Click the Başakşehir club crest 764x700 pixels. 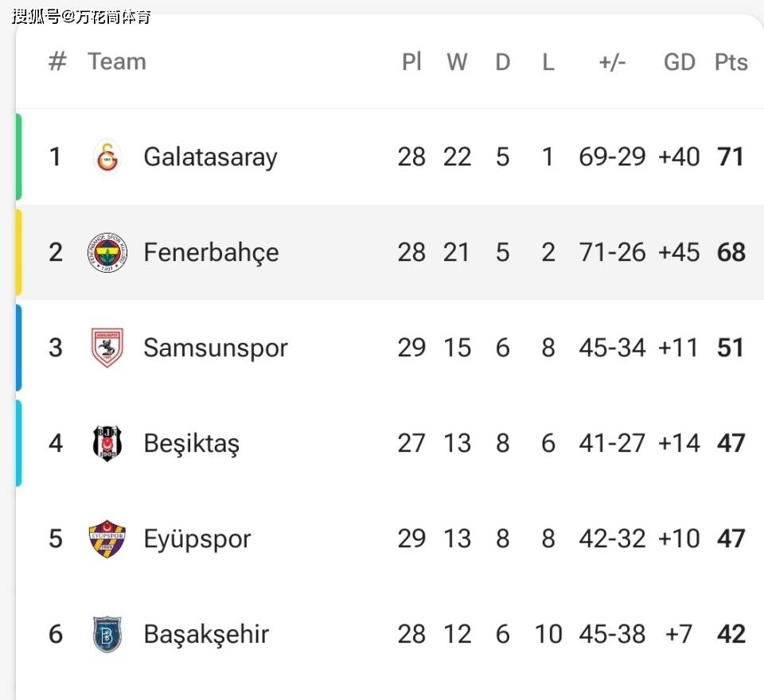[x=107, y=634]
